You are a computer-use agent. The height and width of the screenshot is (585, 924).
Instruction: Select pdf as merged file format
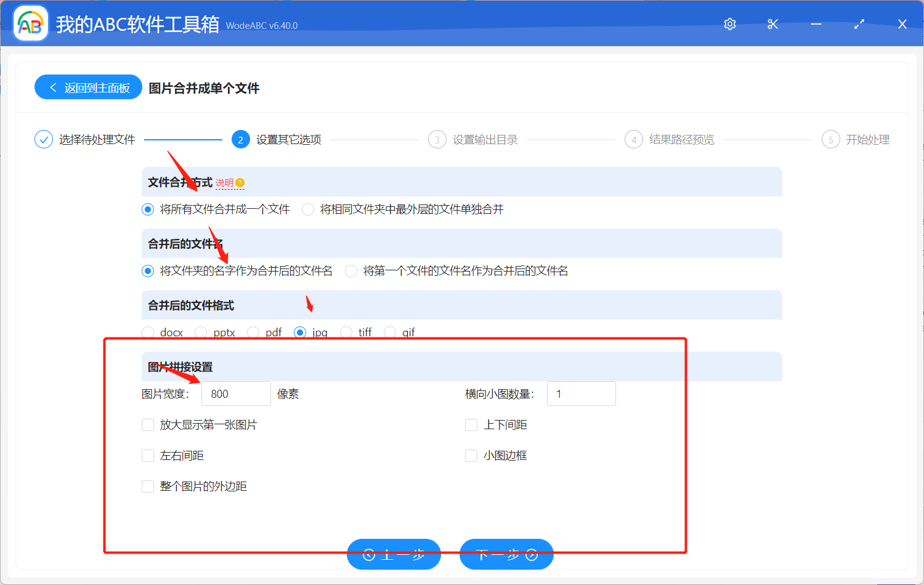click(x=253, y=333)
